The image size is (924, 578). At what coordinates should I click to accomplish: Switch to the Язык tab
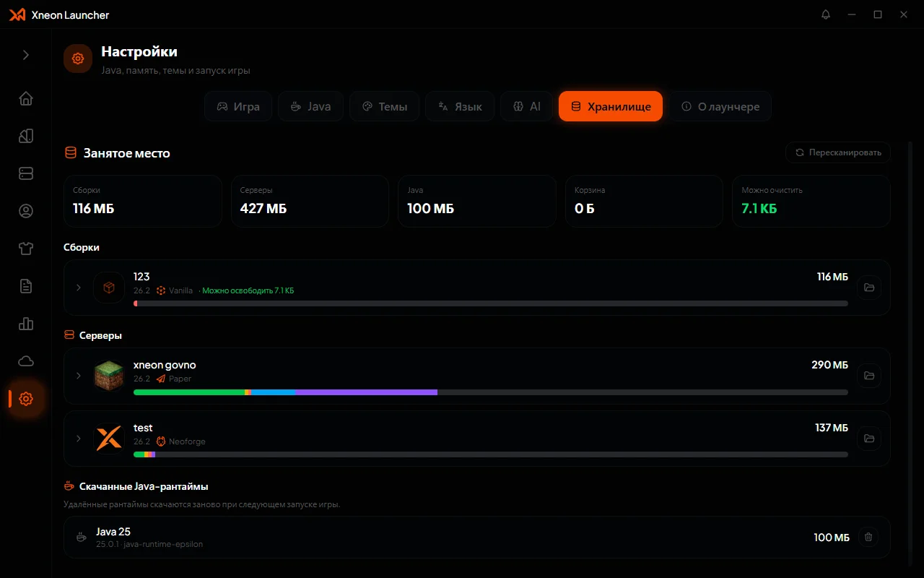point(459,106)
